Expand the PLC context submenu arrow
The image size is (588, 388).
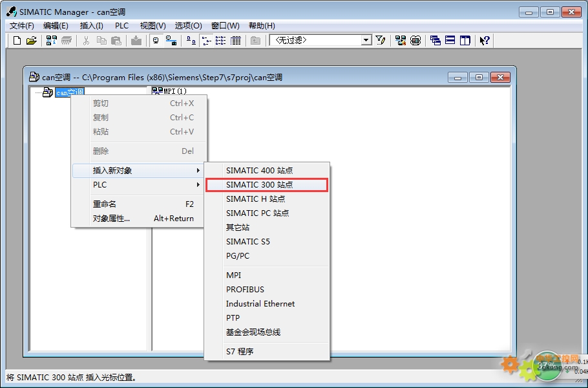point(198,184)
